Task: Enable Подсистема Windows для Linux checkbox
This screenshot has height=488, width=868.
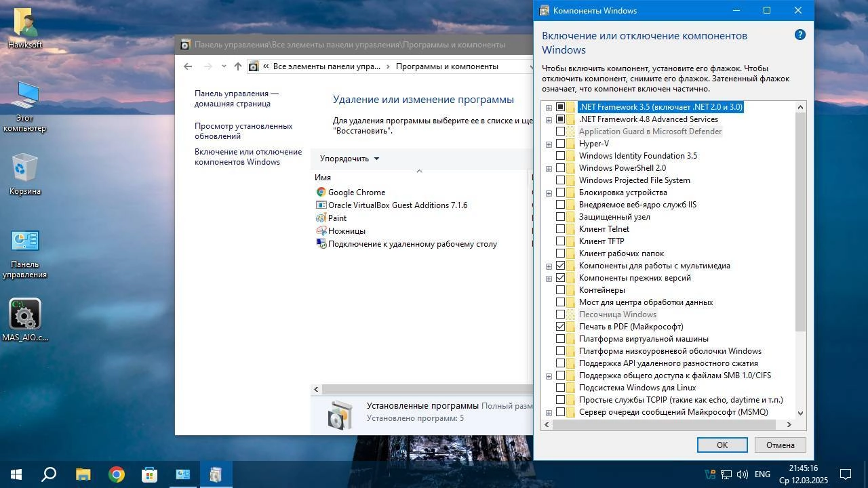Action: (560, 388)
